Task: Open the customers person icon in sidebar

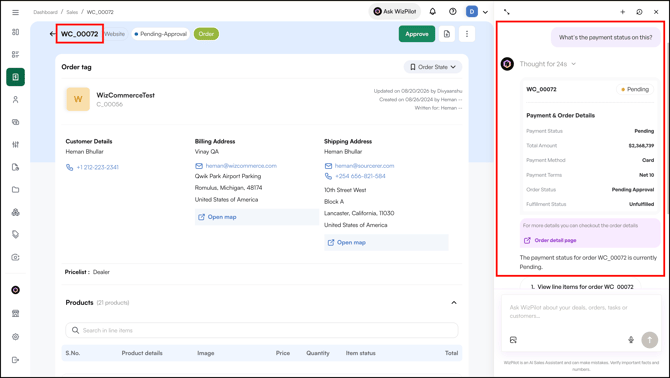Action: pos(15,100)
